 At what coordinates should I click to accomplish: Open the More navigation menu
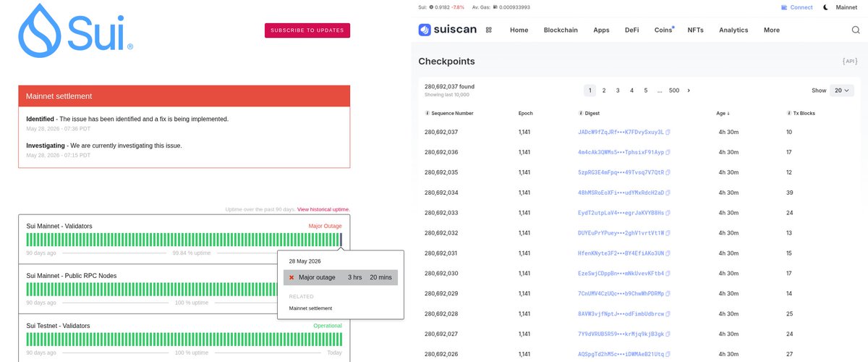point(771,30)
